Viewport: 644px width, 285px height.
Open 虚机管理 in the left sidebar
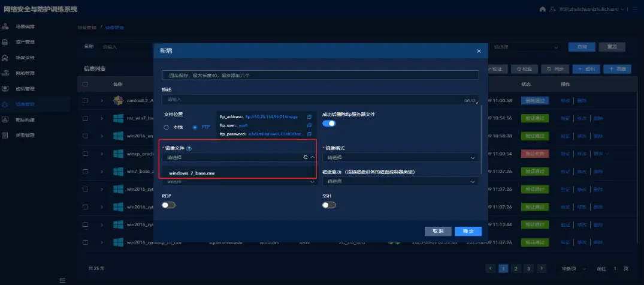coord(25,89)
